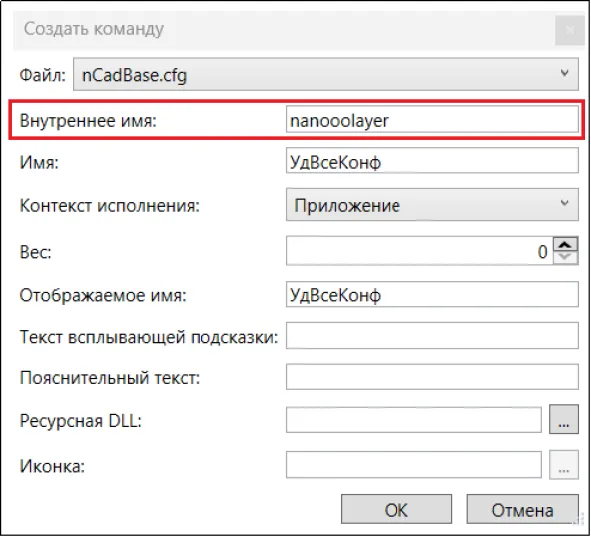Cancel with the Отмена button

click(x=522, y=509)
